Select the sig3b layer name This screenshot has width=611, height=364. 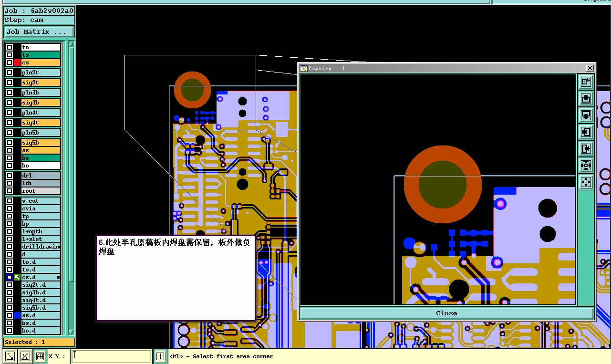[x=41, y=103]
